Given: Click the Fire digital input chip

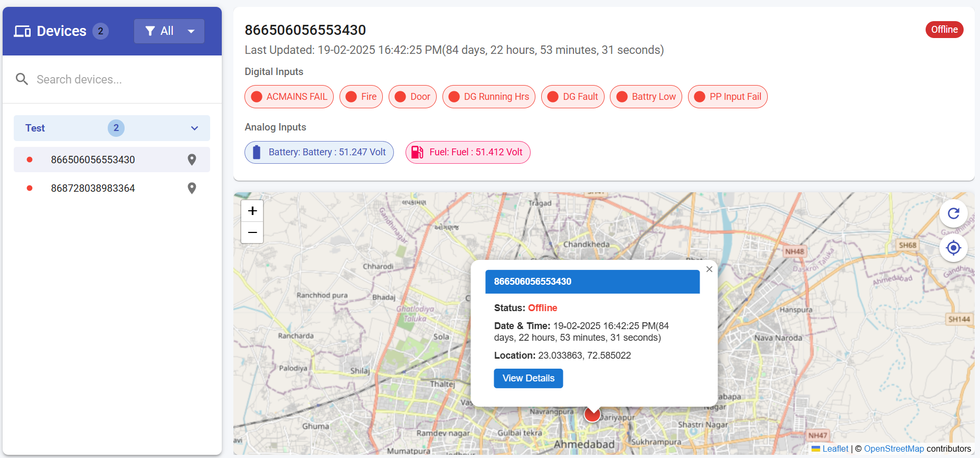Looking at the screenshot, I should (361, 97).
